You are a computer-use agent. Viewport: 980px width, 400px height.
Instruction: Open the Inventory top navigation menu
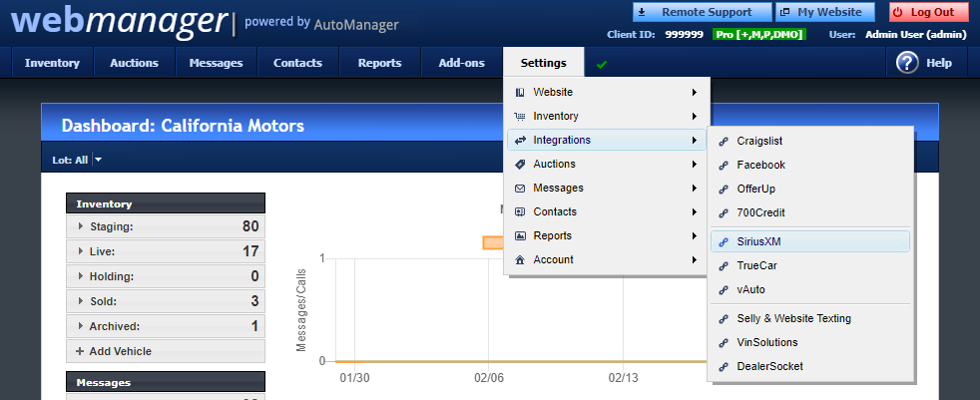(53, 63)
